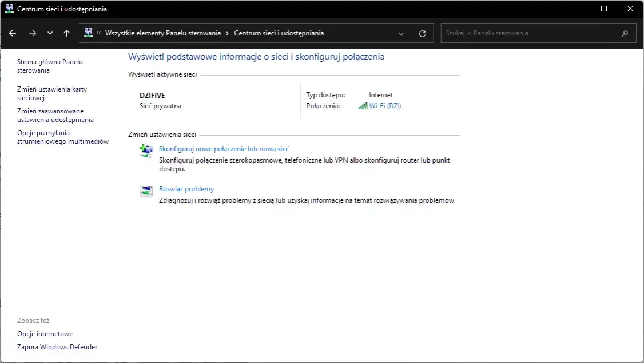Open the Wi-Fi (DZI) connection link
644x363 pixels.
tap(385, 106)
